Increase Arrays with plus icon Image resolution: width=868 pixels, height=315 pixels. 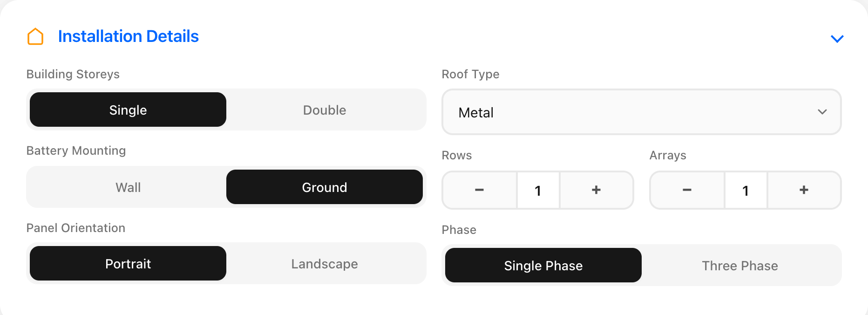[x=804, y=190]
